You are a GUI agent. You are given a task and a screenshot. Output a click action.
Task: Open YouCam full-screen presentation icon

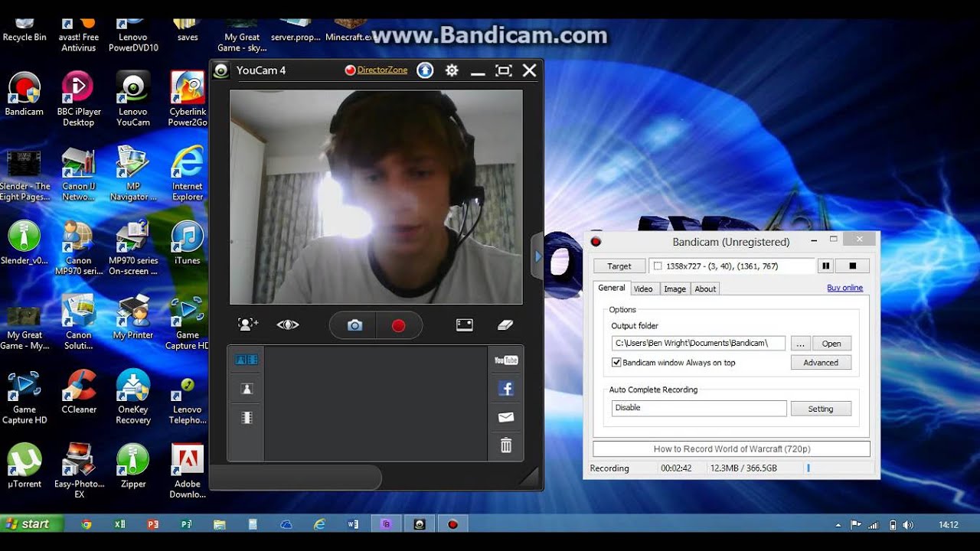465,324
